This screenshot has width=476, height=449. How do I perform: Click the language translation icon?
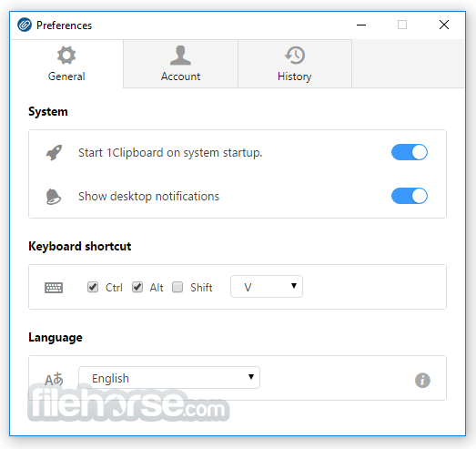click(54, 379)
